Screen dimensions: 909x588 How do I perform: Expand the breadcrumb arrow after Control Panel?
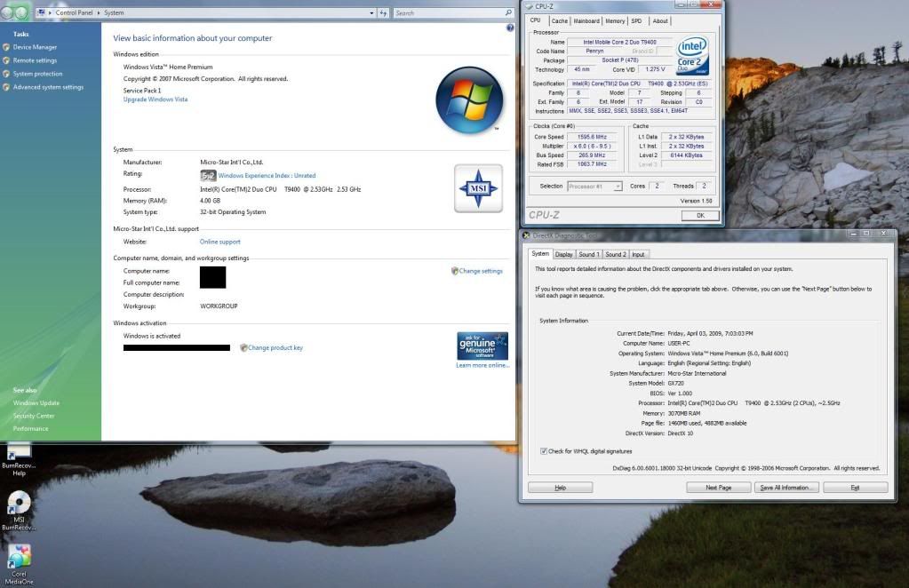point(98,12)
